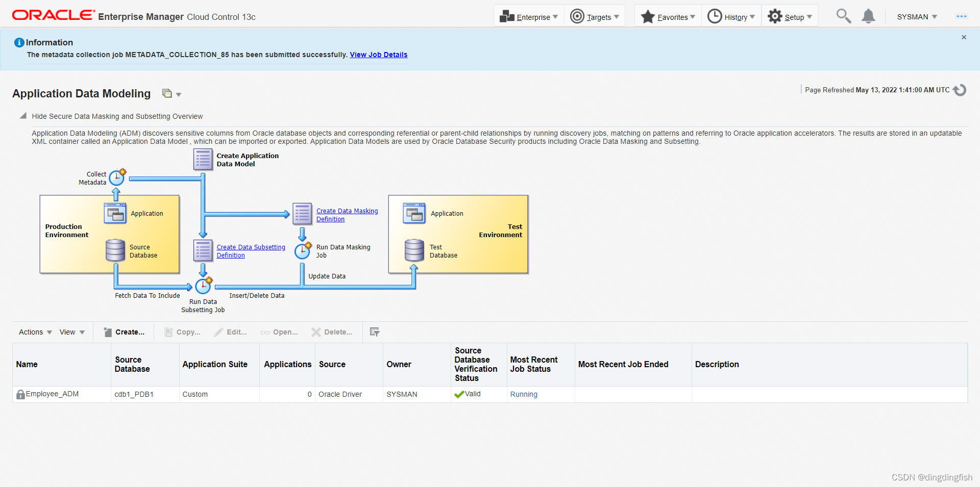Open the Enterprise menu
This screenshot has height=487, width=980.
click(x=529, y=17)
